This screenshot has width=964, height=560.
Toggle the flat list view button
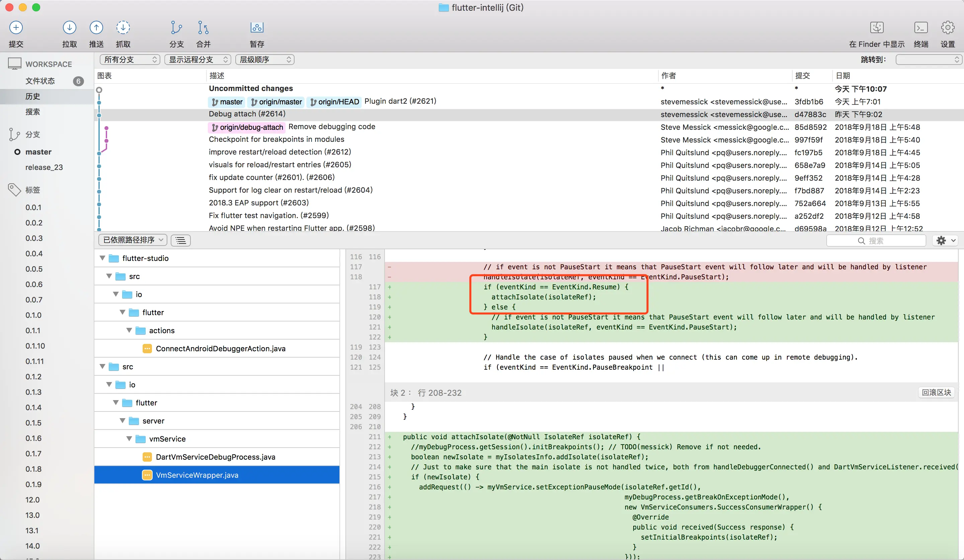pos(180,240)
